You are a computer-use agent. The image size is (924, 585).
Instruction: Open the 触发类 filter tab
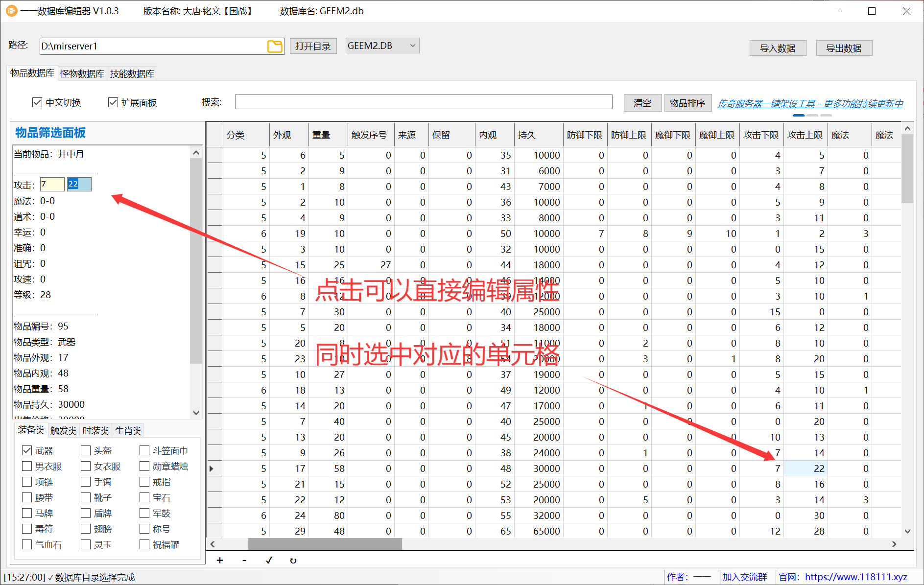tap(64, 431)
